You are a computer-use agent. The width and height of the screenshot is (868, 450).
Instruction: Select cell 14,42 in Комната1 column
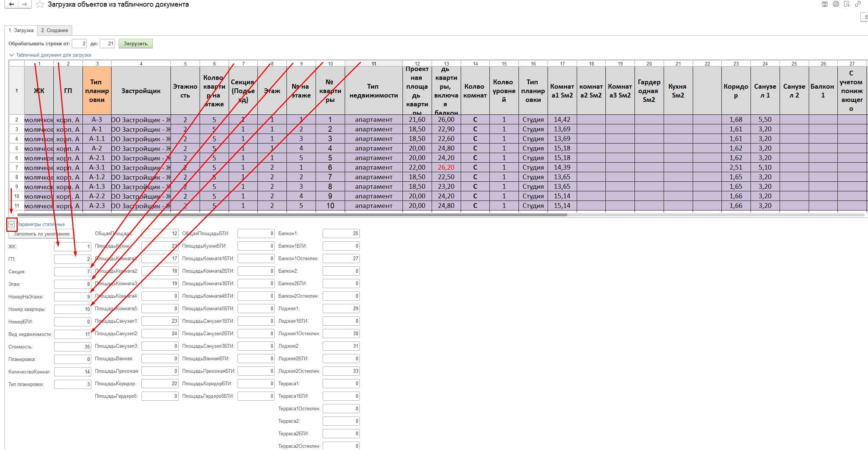[562, 120]
